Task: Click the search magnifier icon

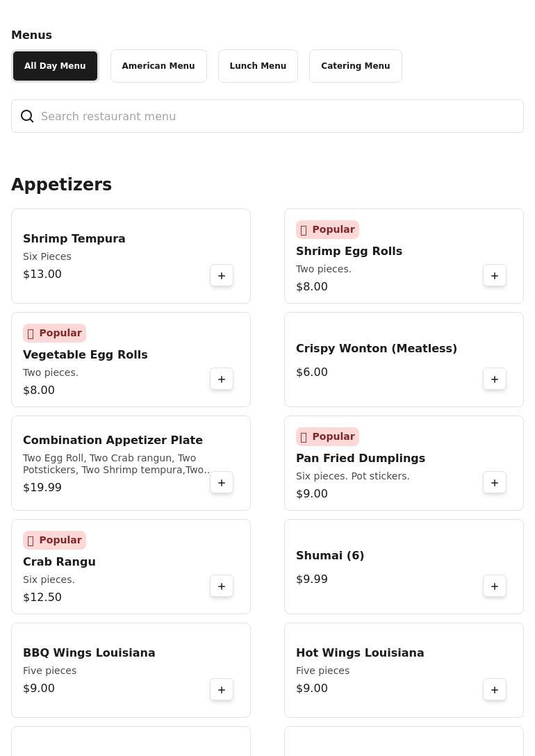Action: tap(27, 116)
